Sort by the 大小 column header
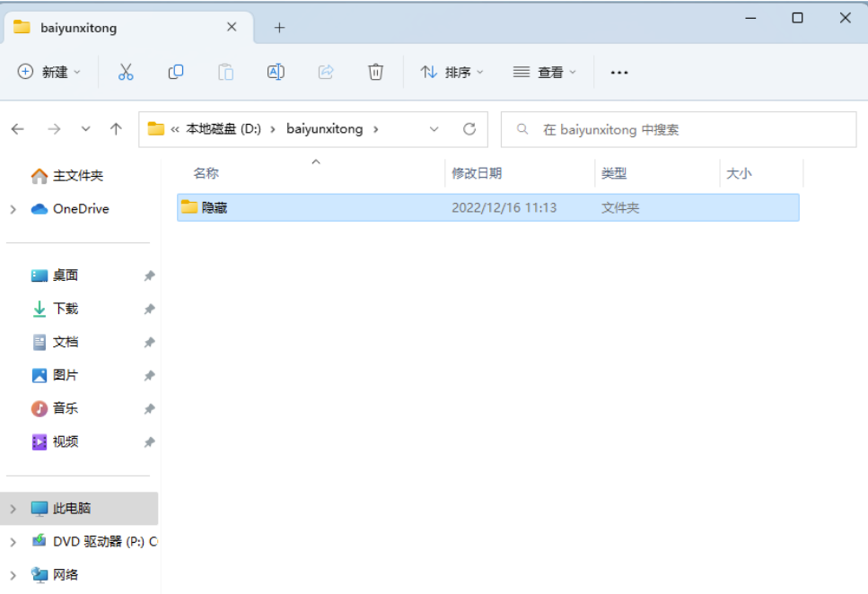This screenshot has width=868, height=594. pyautogui.click(x=739, y=173)
